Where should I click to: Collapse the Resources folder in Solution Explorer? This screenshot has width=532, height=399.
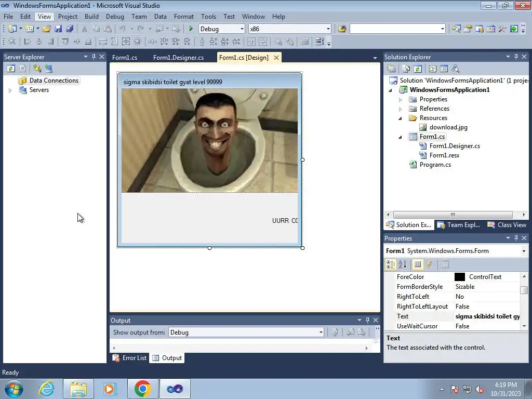(x=401, y=118)
